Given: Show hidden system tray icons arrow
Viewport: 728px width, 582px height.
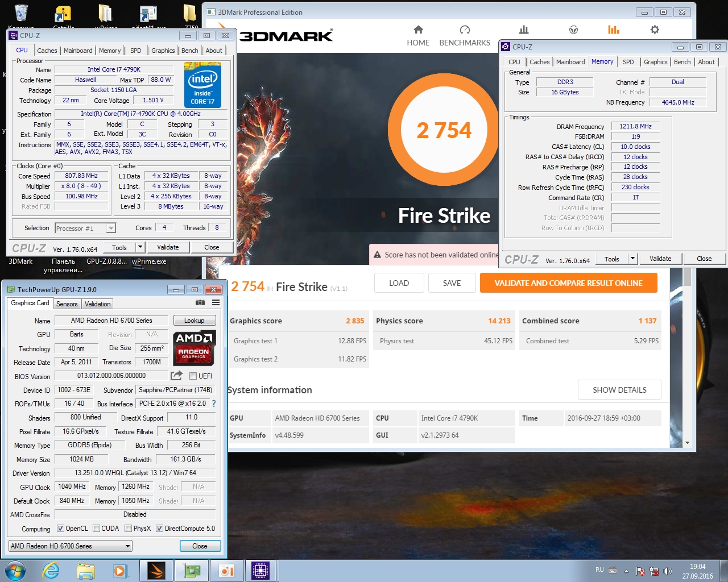Looking at the screenshot, I should point(626,571).
